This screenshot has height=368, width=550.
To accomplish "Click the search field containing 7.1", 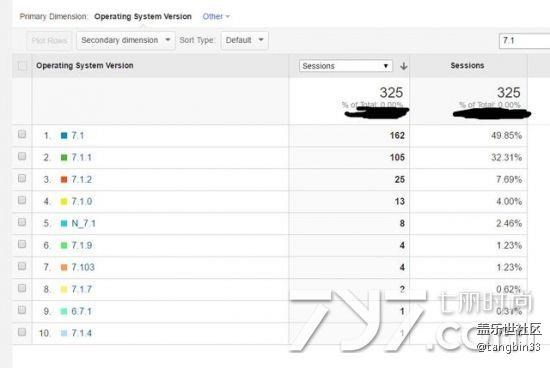I will [524, 41].
